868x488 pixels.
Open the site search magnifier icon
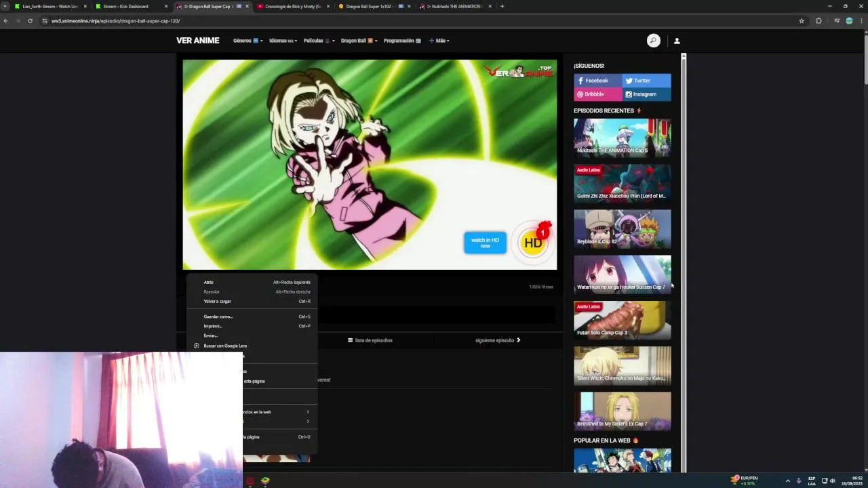653,41
